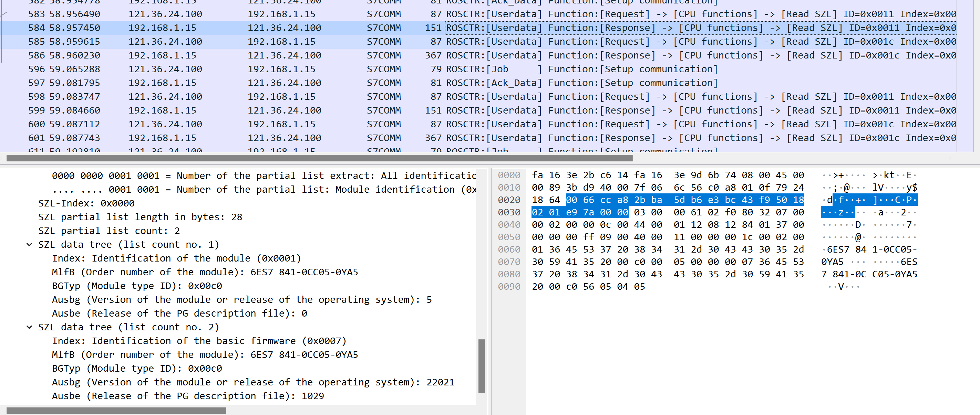Viewport: 980px width, 415px height.
Task: Select SZL partial list length in bytes field
Action: tap(140, 217)
